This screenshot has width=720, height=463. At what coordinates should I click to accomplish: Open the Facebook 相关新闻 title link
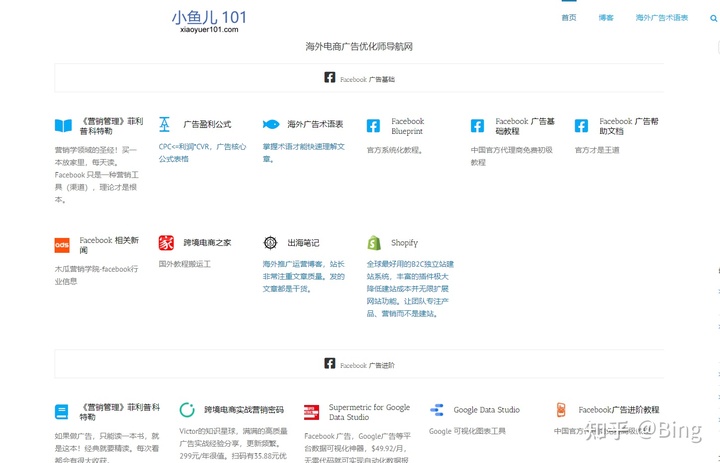109,245
